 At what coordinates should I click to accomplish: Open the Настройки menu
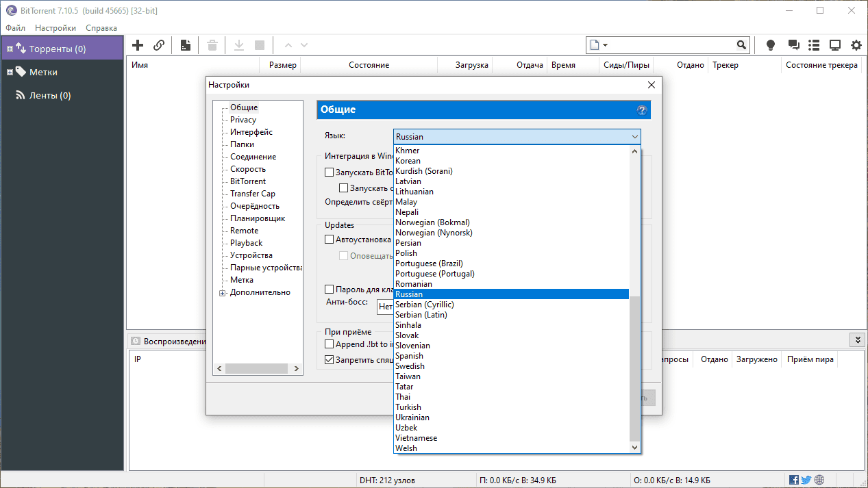pos(55,28)
